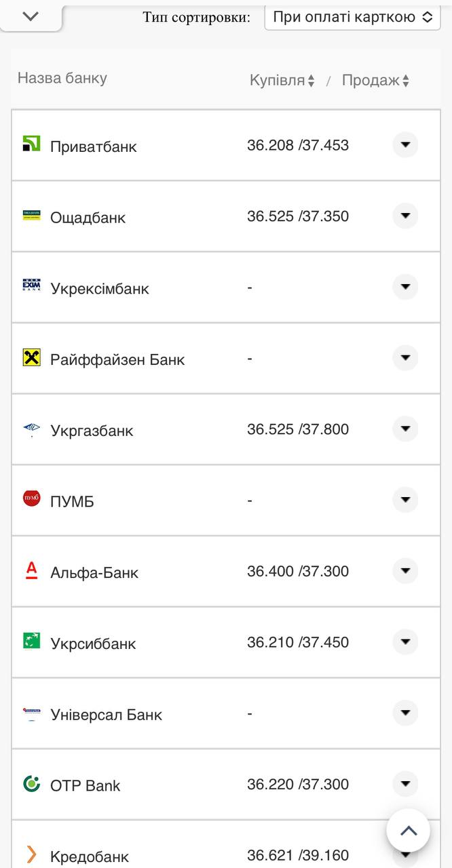452x868 pixels.
Task: Expand Приватбанк rate details
Action: (405, 144)
